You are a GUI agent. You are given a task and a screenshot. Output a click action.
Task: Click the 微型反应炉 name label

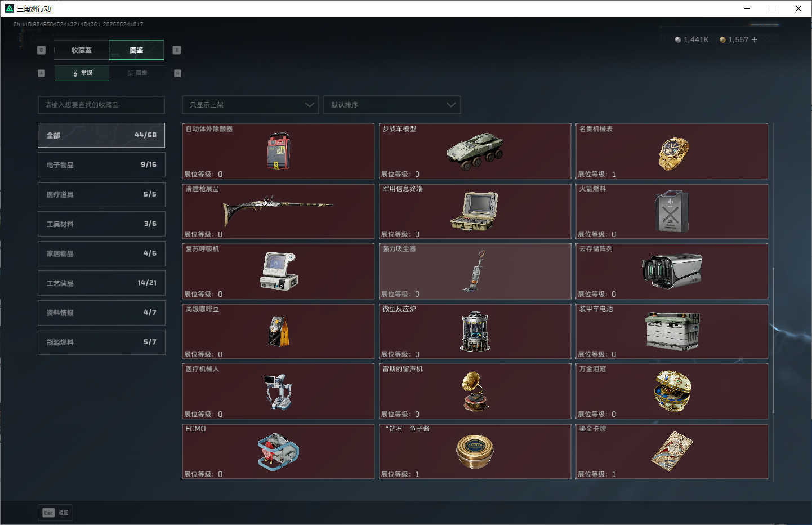399,309
